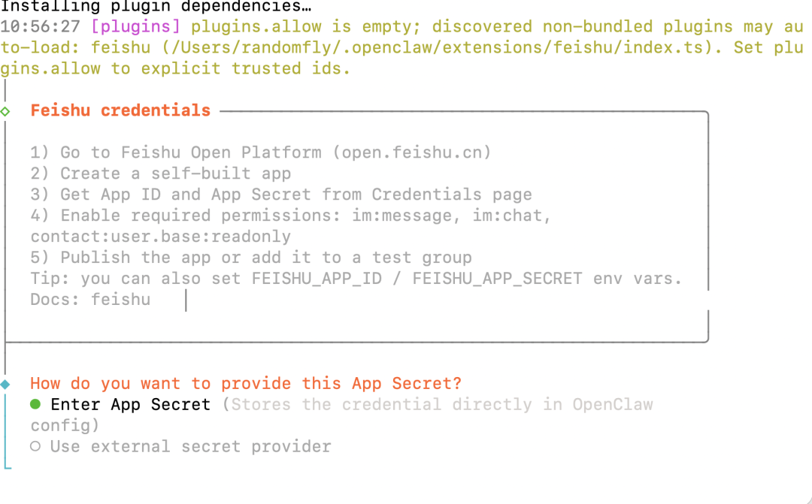Click the text cursor after Docs: feishu
This screenshot has height=504, width=812.
coord(186,300)
